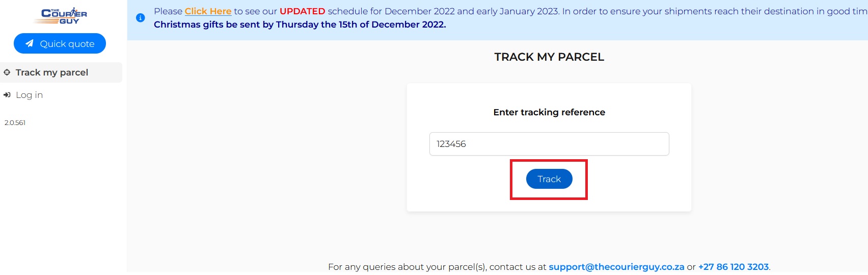The image size is (868, 275).
Task: Select the Log in menu item
Action: 29,95
